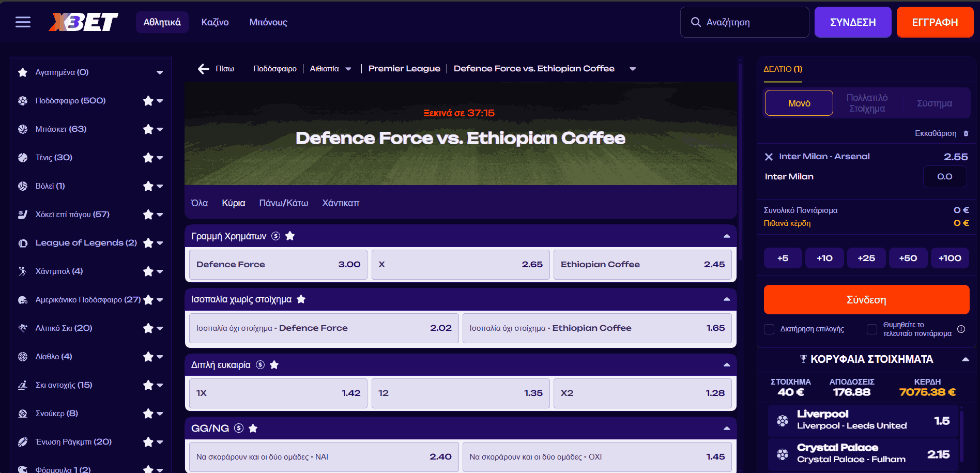Viewport: 980px width, 473px height.
Task: Favorite the Γραμμή Χρημάτων market star
Action: (290, 236)
